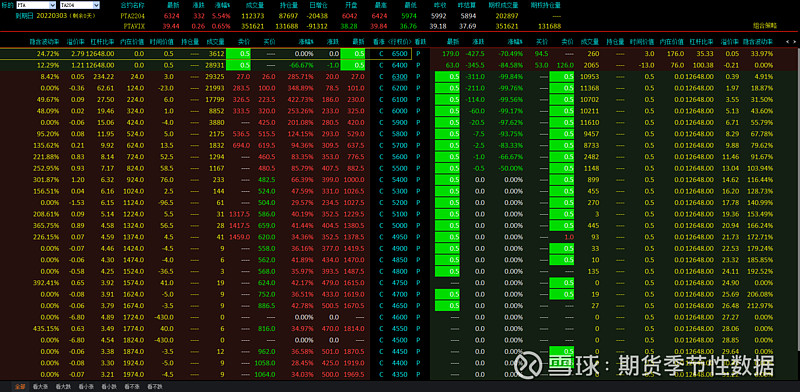Switch to the 看大跌 strategy tab
Image resolution: width=800 pixels, height=392 pixels.
[63, 387]
